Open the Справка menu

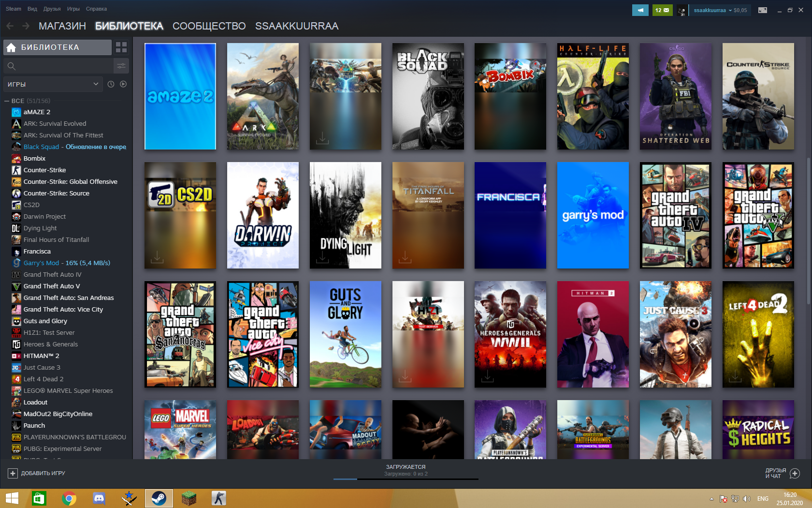[96, 9]
